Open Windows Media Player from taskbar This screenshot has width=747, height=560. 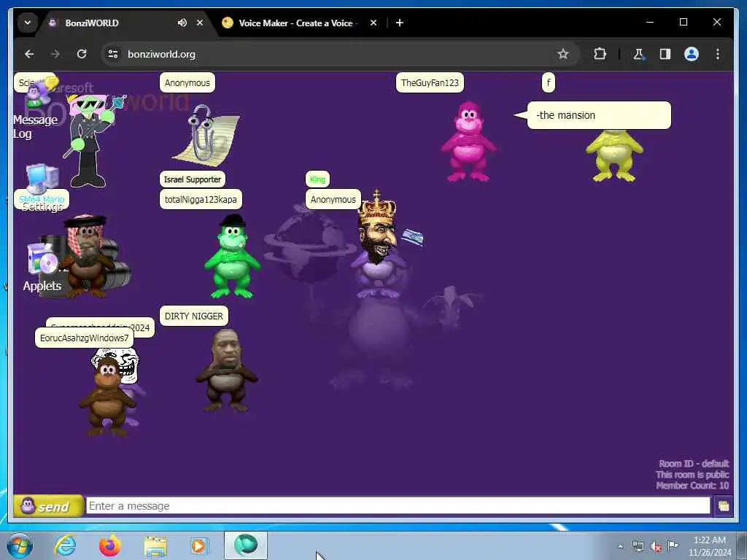tap(199, 545)
